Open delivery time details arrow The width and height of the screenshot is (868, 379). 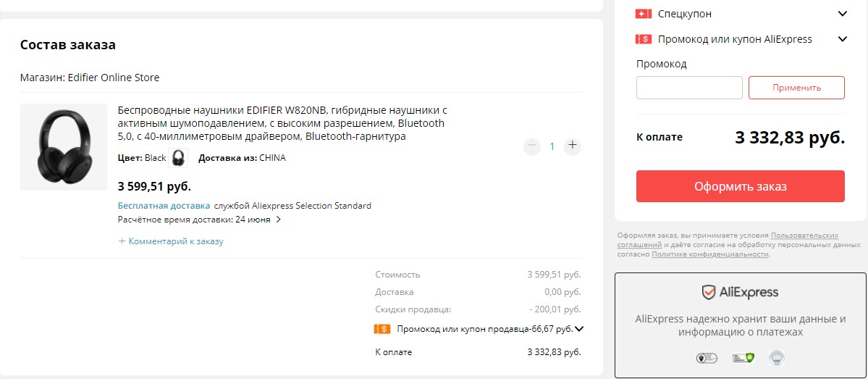pyautogui.click(x=279, y=220)
